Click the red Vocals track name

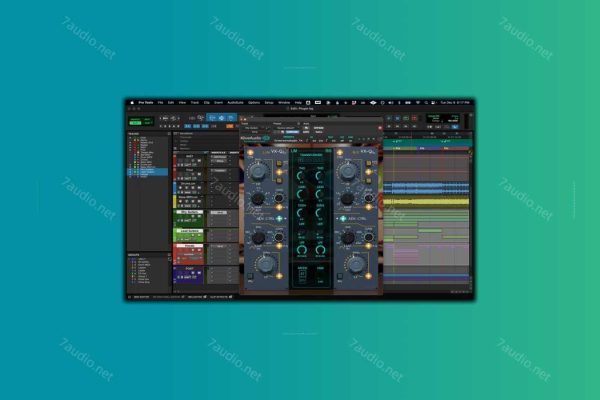click(x=189, y=246)
